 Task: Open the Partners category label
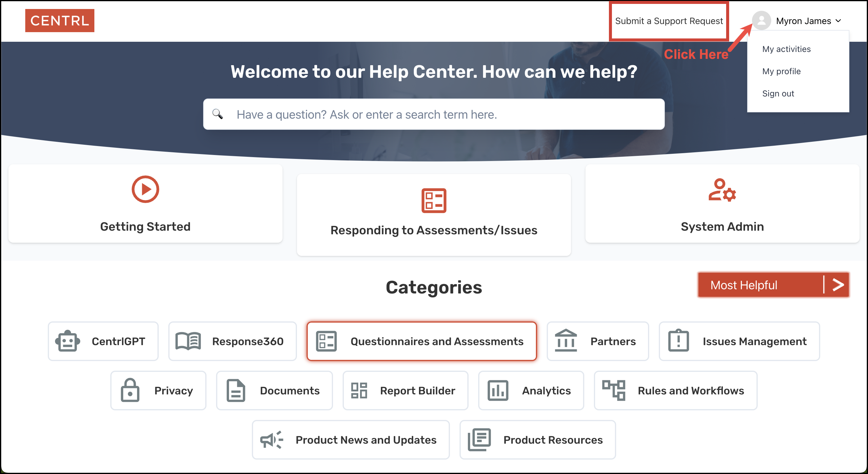613,341
